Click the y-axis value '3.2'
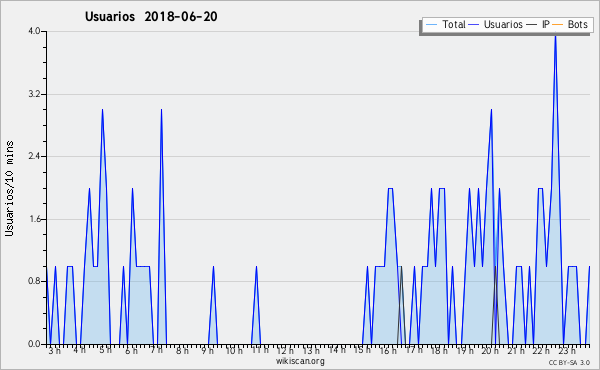Image resolution: width=600 pixels, height=370 pixels. click(34, 94)
